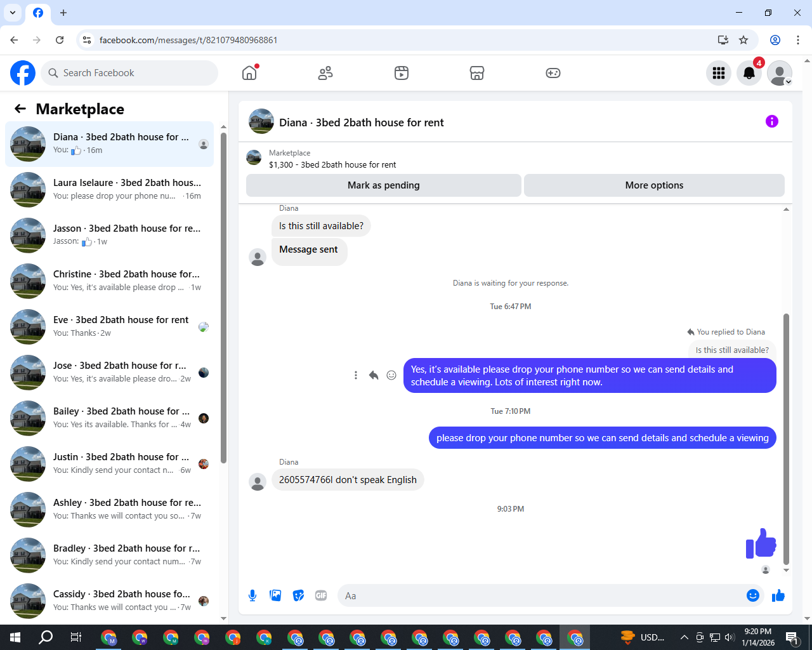Viewport: 812px width, 650px height.
Task: Bookmark this page star icon
Action: coord(743,40)
